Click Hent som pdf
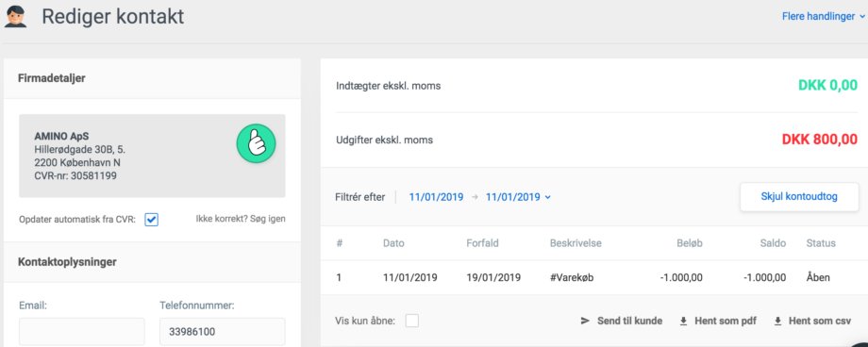This screenshot has width=868, height=347. click(726, 321)
